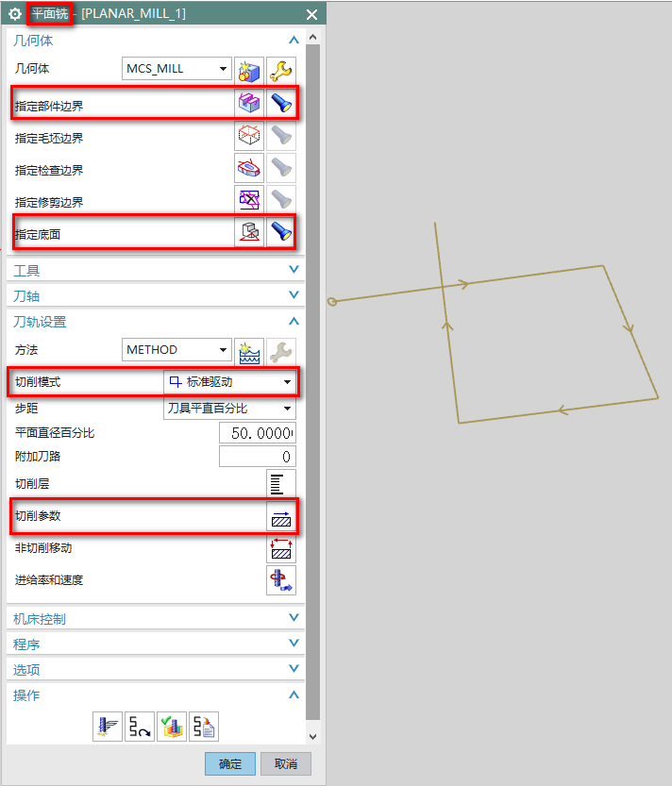The height and width of the screenshot is (786, 672).
Task: Open the 切削参数 cutting parameters icon
Action: pyautogui.click(x=281, y=516)
